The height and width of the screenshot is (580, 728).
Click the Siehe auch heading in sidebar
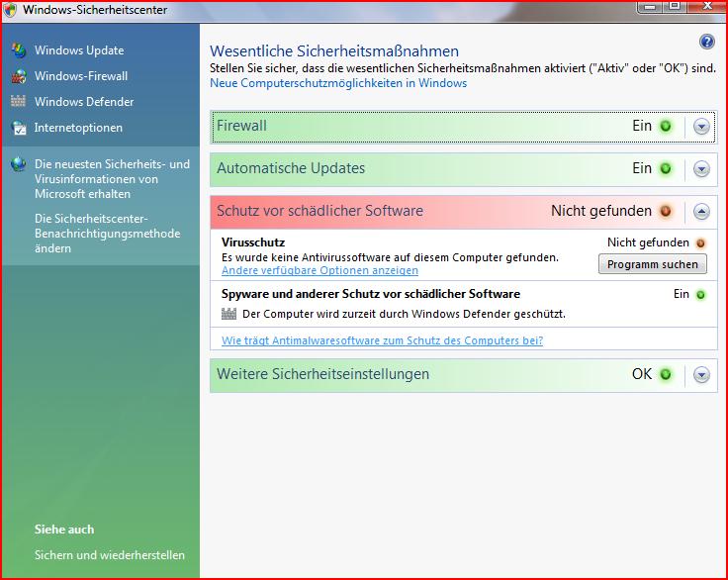click(64, 530)
